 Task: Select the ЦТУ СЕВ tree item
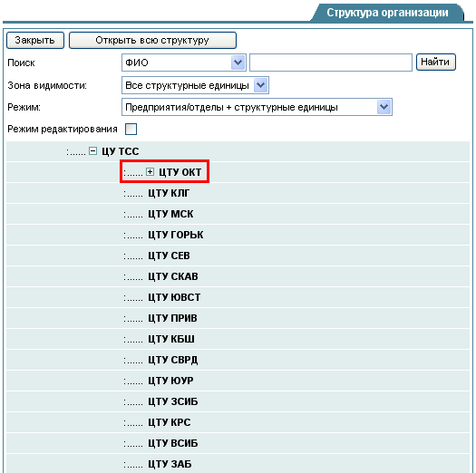[x=169, y=256]
